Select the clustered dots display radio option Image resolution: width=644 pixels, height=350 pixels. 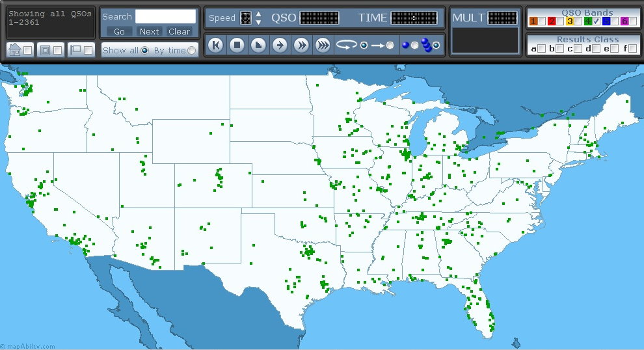[436, 45]
